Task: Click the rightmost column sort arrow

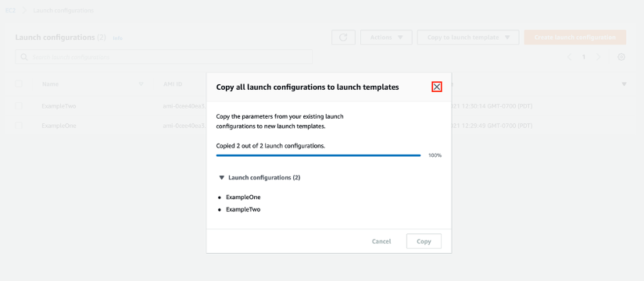Action: click(x=624, y=84)
